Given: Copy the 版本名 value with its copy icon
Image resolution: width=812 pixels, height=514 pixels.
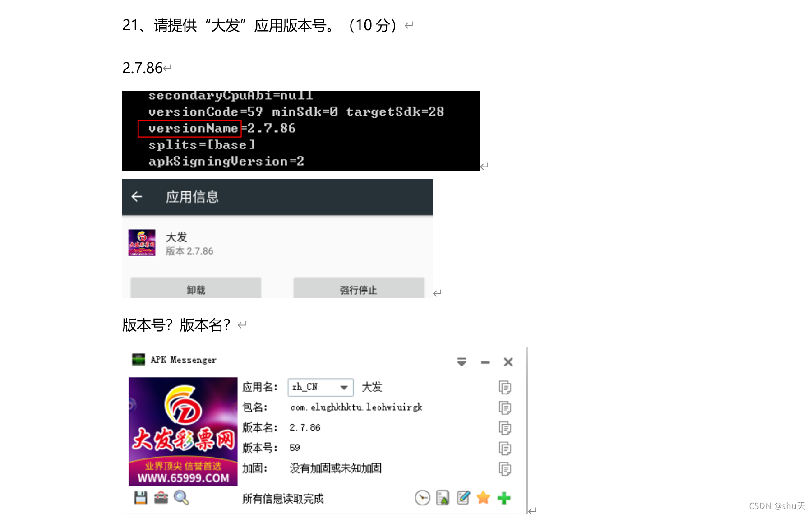Looking at the screenshot, I should (505, 428).
